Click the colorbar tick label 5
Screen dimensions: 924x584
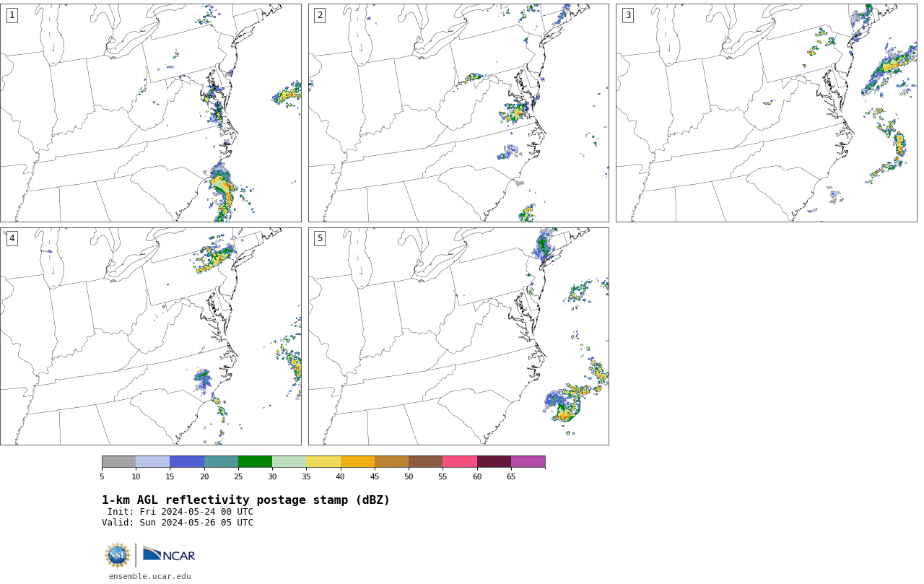coord(102,476)
